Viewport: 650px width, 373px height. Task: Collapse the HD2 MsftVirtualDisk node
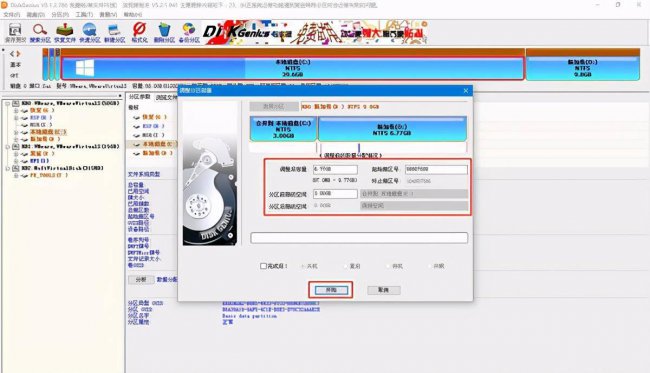[x=7, y=168]
